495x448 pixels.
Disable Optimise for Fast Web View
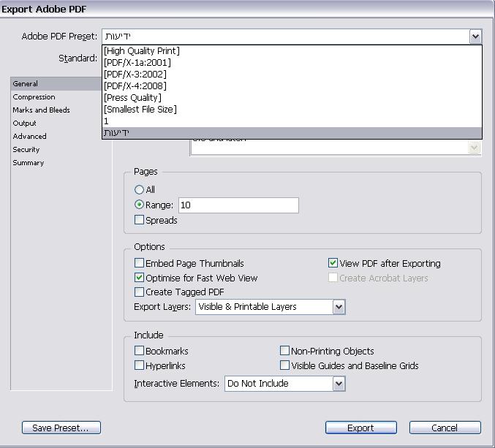140,278
